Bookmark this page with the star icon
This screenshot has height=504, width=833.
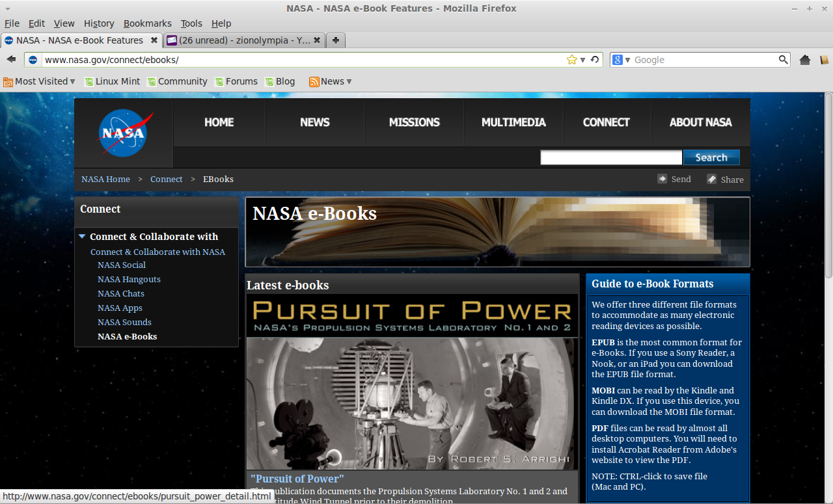pos(572,60)
